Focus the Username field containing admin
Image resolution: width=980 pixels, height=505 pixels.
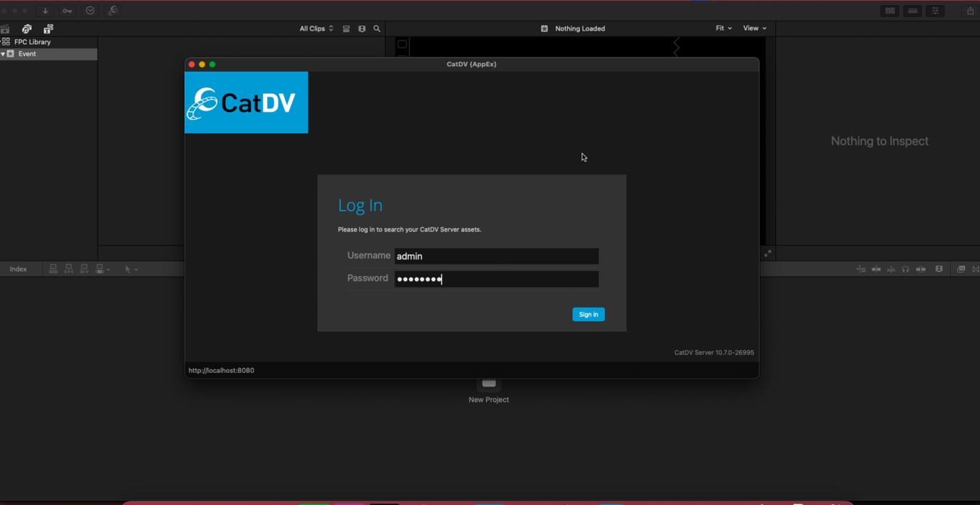[x=496, y=256]
